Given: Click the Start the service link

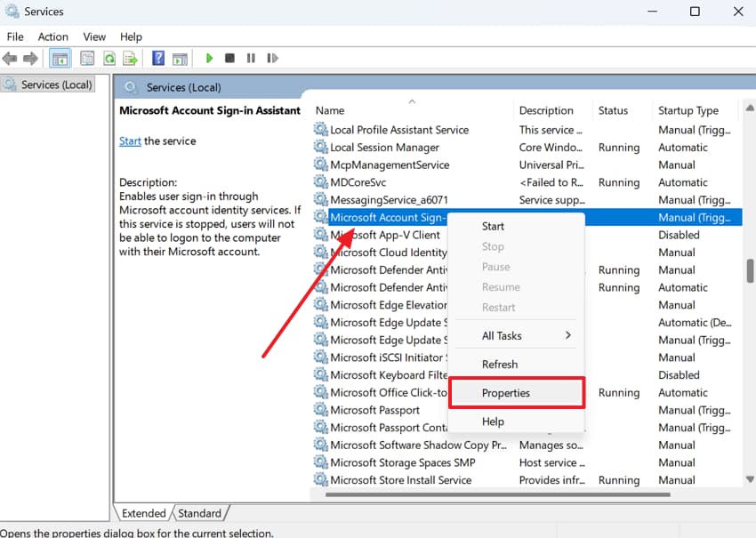Looking at the screenshot, I should [129, 141].
